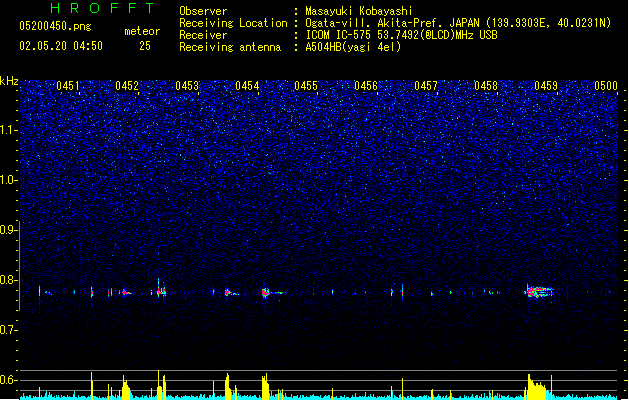Click the 0451 time marker
629x400 pixels.
pos(68,86)
